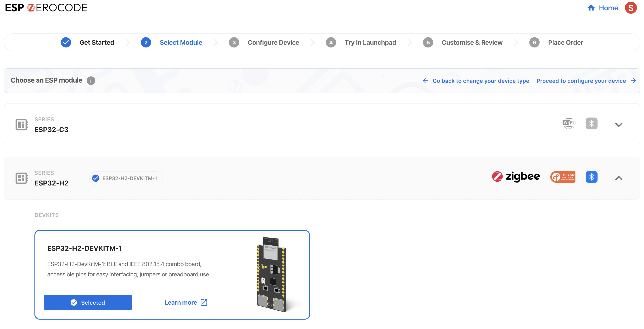644x329 pixels.
Task: Go to the Configure Device step
Action: [273, 43]
